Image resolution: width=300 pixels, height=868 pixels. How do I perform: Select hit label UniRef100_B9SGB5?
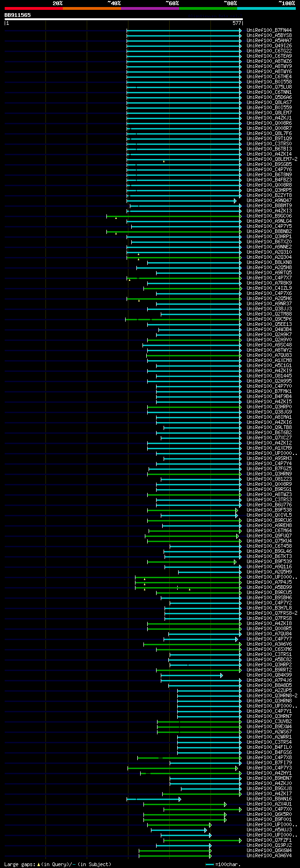click(269, 165)
